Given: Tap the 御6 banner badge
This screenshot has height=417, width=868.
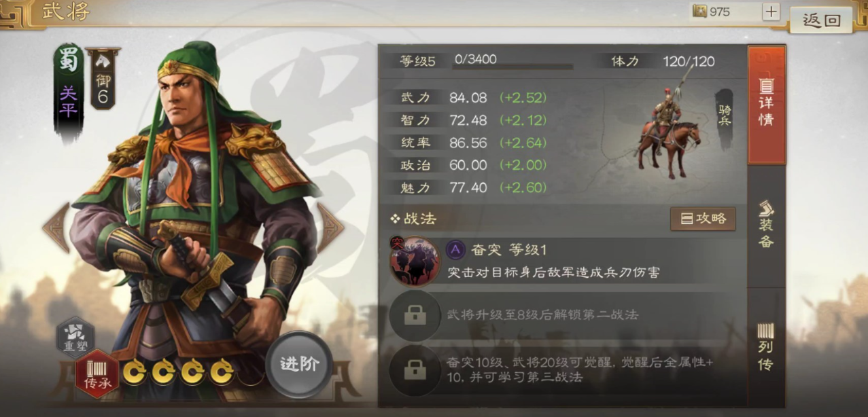Looking at the screenshot, I should pyautogui.click(x=103, y=79).
